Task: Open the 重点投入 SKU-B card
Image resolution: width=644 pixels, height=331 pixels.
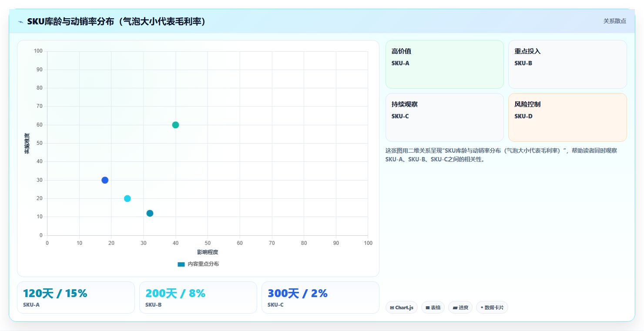Action: click(567, 64)
